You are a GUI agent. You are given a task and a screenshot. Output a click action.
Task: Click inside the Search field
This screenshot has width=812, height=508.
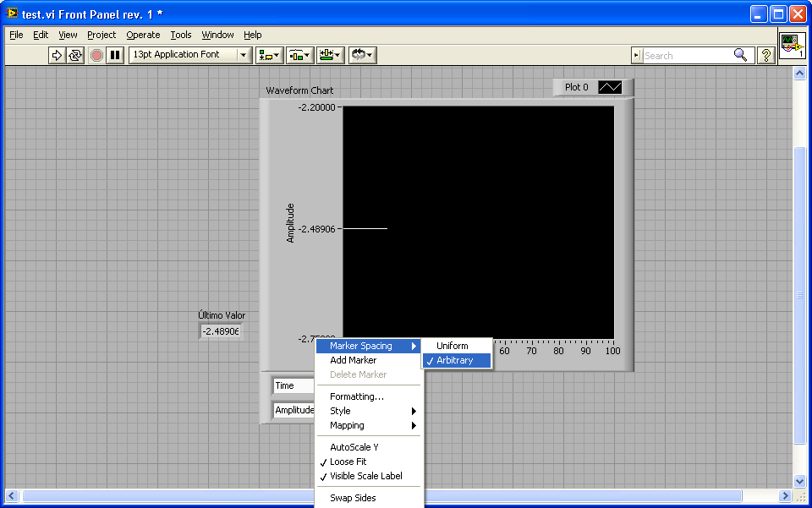686,56
